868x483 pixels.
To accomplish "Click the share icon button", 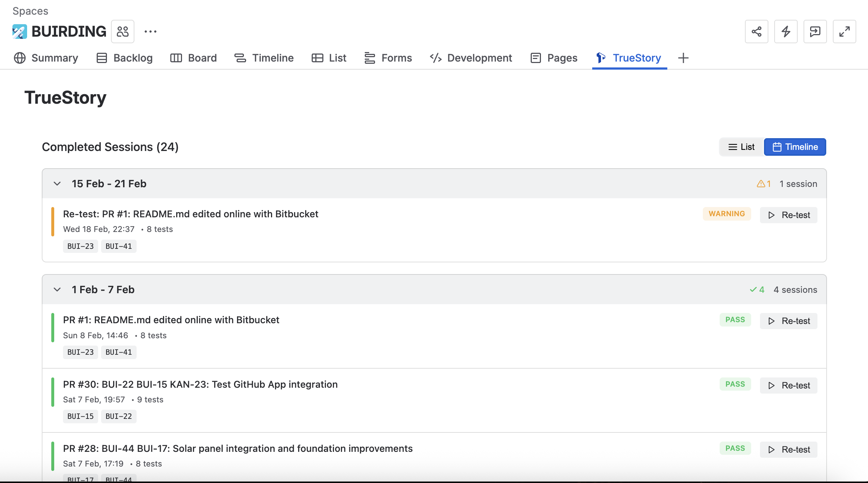I will coord(756,32).
